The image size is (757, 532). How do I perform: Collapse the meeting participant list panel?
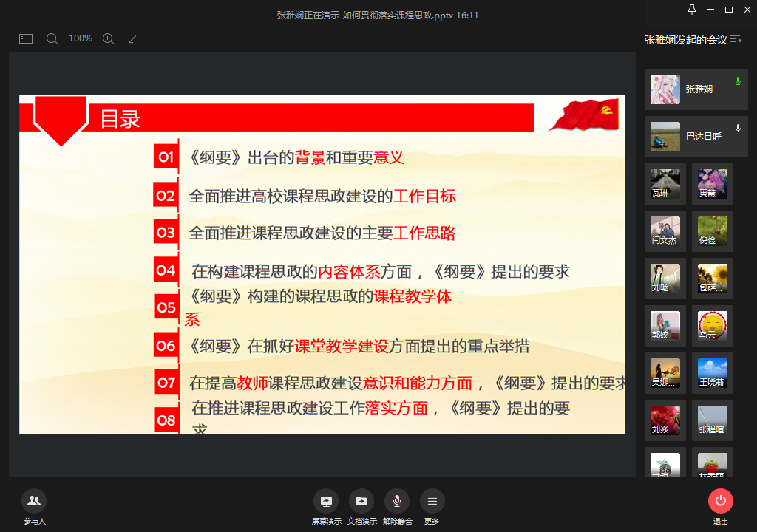point(736,40)
